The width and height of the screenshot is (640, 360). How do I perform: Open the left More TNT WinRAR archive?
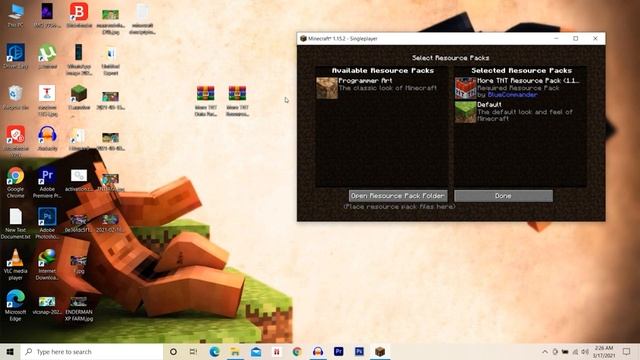coord(205,101)
